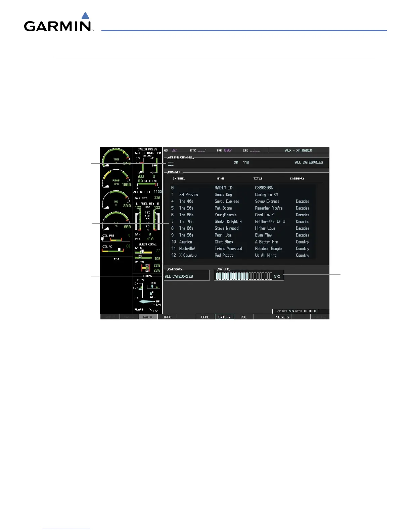Click the NRST page group label
This screenshot has height=532, width=411.
coord(299,311)
